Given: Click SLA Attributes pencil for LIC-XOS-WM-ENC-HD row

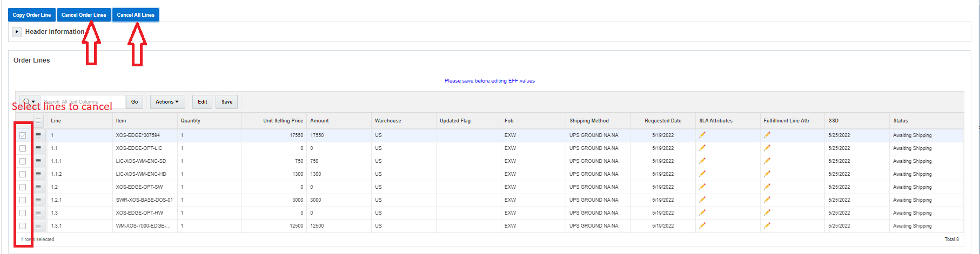Looking at the screenshot, I should pos(702,174).
